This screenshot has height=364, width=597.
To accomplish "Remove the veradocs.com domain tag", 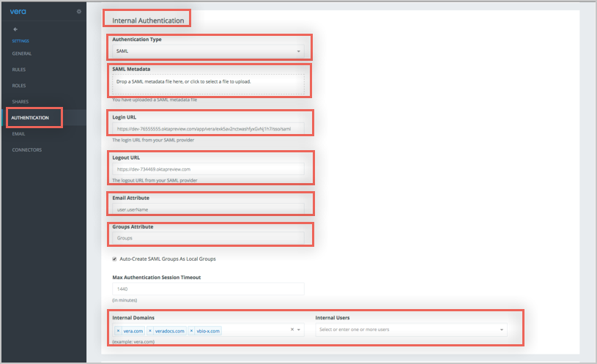I will (150, 331).
